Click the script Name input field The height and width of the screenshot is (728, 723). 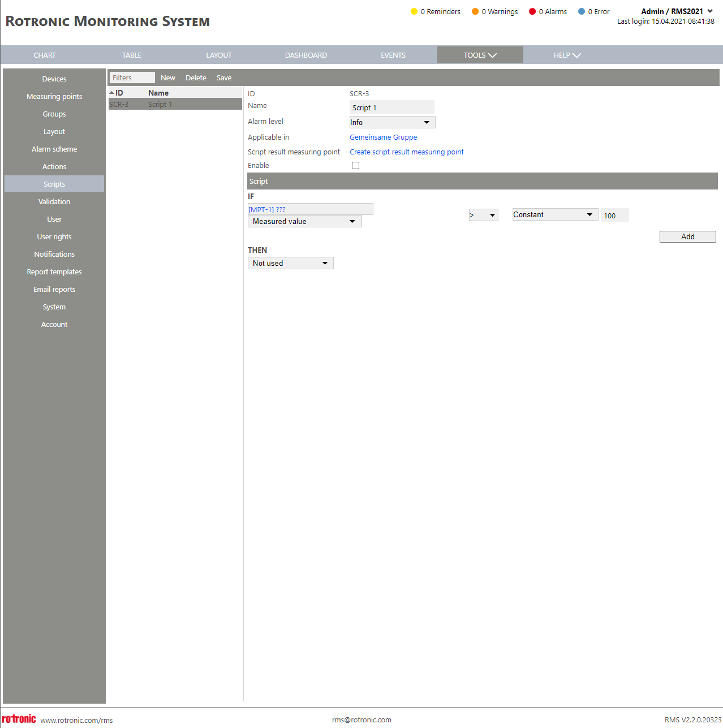point(392,107)
